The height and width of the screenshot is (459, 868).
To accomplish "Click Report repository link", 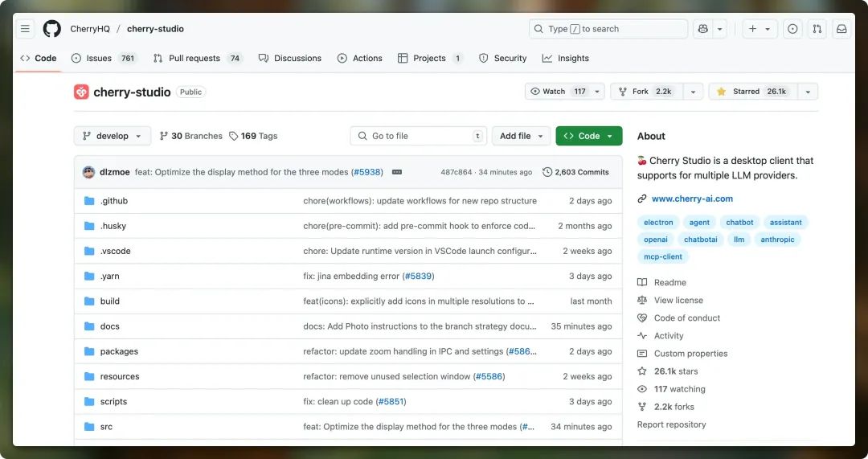I will (671, 424).
